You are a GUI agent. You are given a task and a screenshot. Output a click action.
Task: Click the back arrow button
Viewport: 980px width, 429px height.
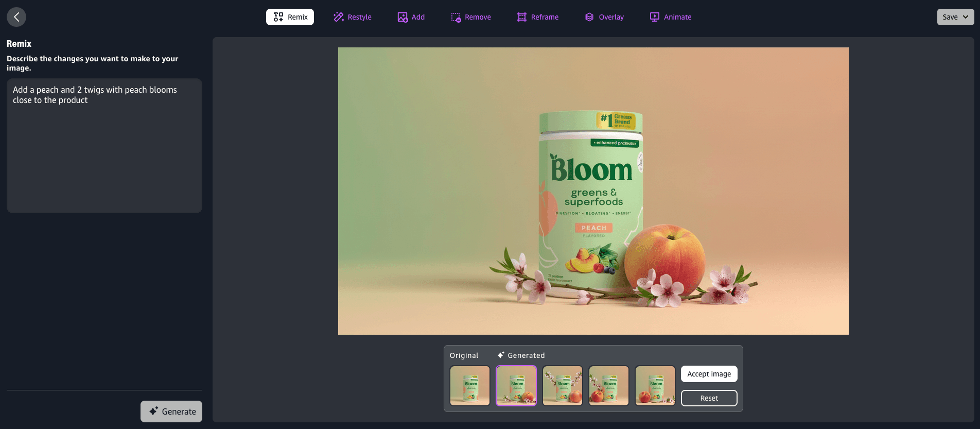16,17
